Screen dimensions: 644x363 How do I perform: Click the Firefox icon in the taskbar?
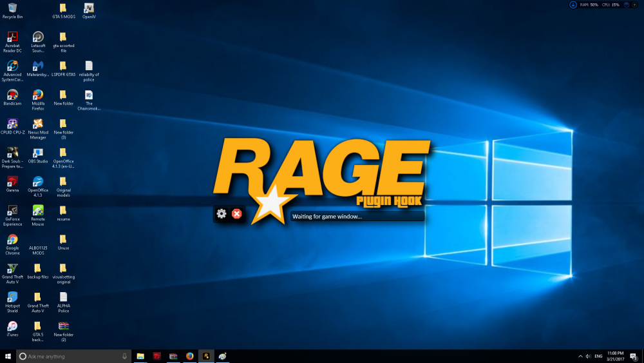click(189, 356)
